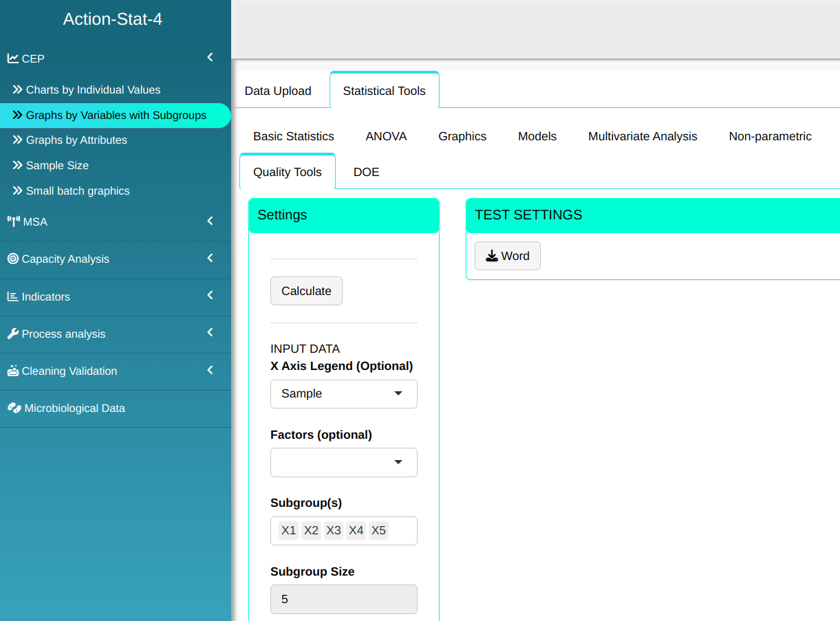
Task: Switch to the Data Upload tab
Action: [278, 91]
